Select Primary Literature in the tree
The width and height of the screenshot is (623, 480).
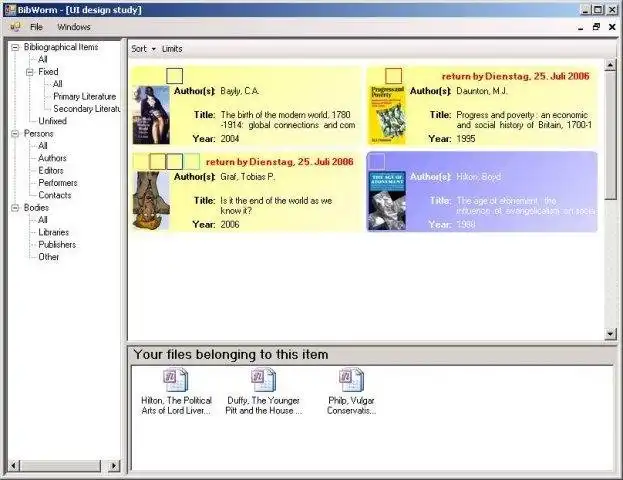85,97
